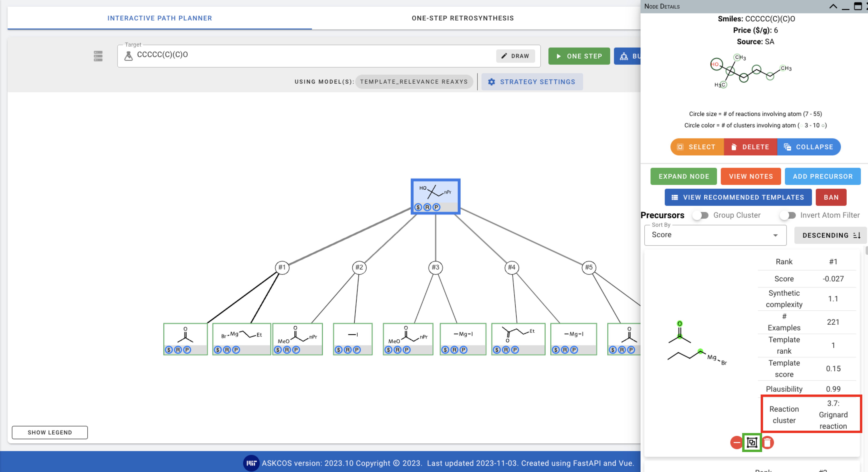Image resolution: width=868 pixels, height=472 pixels.
Task: Click R badge on acetone node under reaction #1
Action: (x=178, y=350)
